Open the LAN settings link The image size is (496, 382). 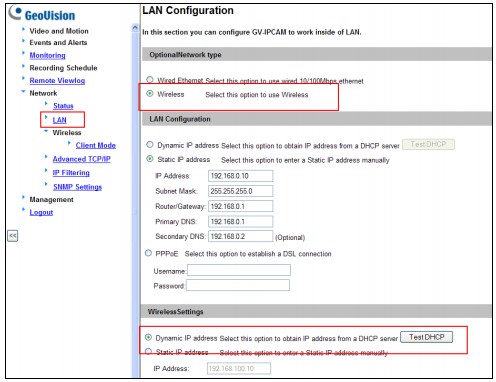(59, 120)
